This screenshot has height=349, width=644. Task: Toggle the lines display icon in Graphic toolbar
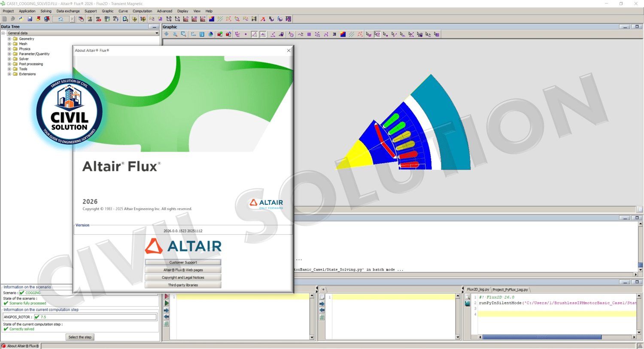254,34
